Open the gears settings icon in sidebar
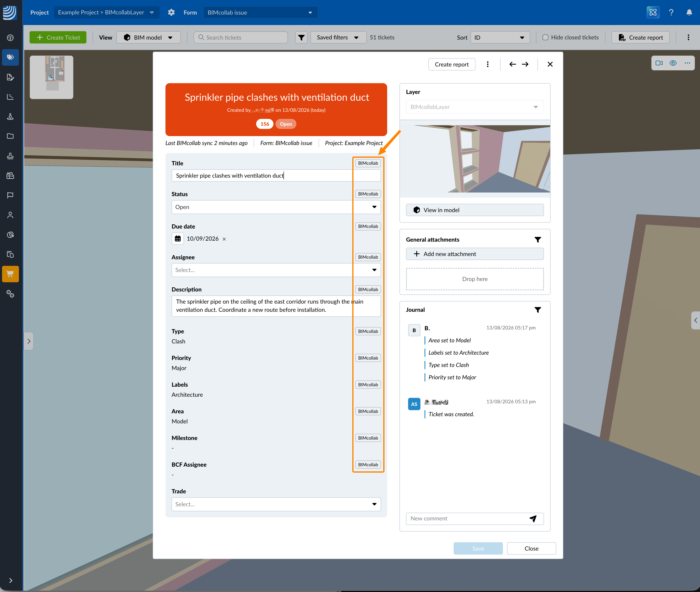The width and height of the screenshot is (700, 592). [x=10, y=294]
